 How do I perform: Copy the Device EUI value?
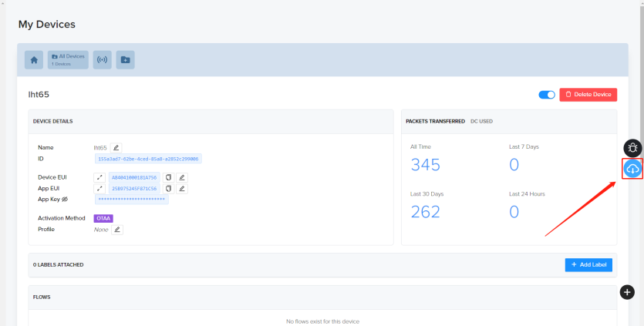168,177
